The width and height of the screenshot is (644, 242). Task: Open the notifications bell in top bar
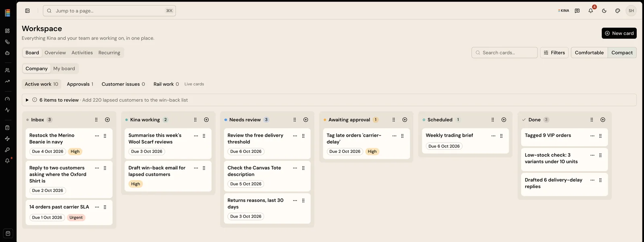590,11
